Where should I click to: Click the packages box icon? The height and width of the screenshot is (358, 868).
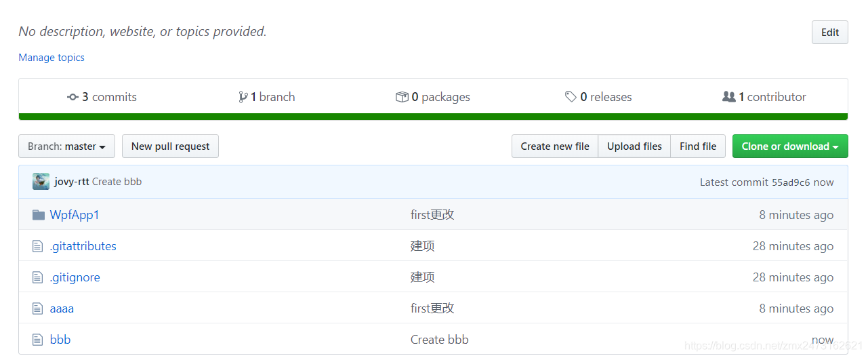402,97
